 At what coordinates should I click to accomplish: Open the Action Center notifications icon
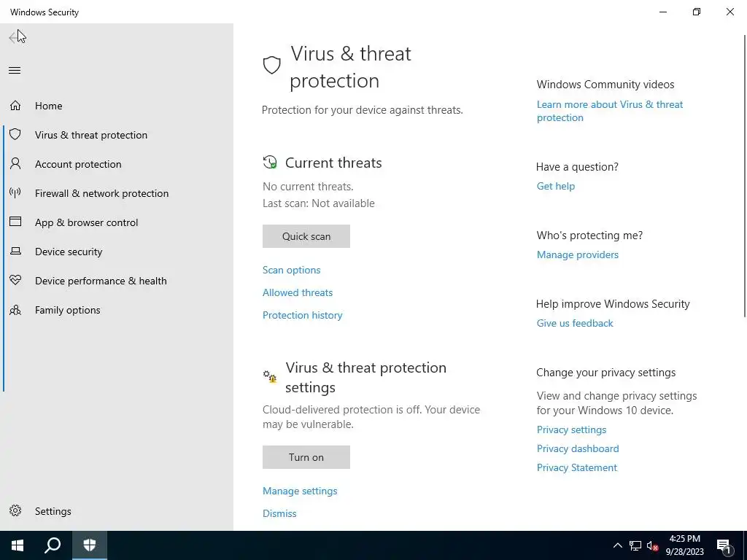pos(724,545)
